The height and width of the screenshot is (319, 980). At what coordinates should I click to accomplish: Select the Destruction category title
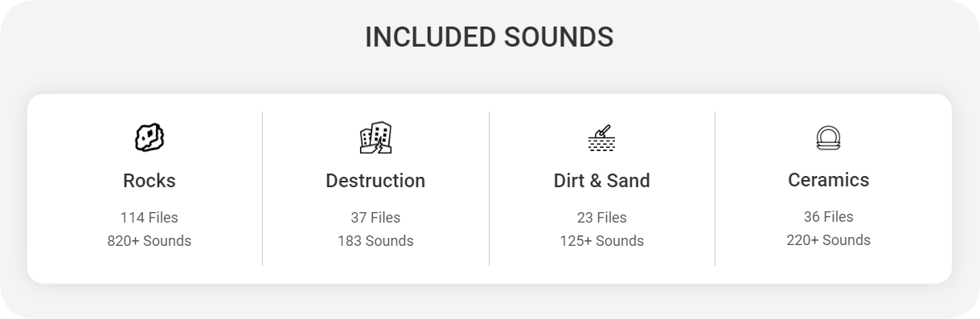375,181
